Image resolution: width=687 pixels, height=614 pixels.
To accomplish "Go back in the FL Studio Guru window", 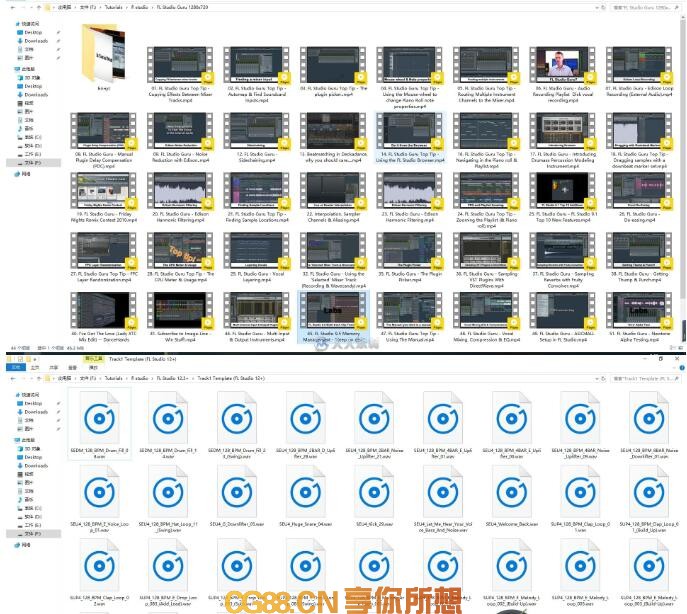I will (13, 7).
